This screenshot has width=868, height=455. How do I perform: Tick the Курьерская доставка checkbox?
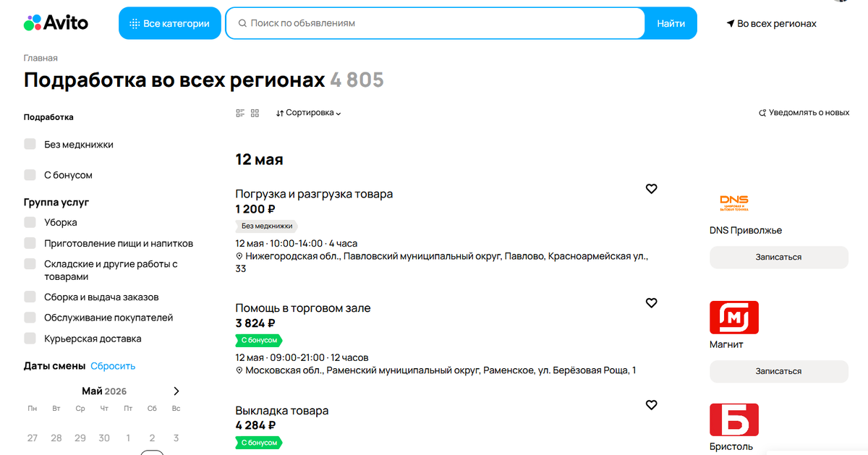[x=30, y=339]
